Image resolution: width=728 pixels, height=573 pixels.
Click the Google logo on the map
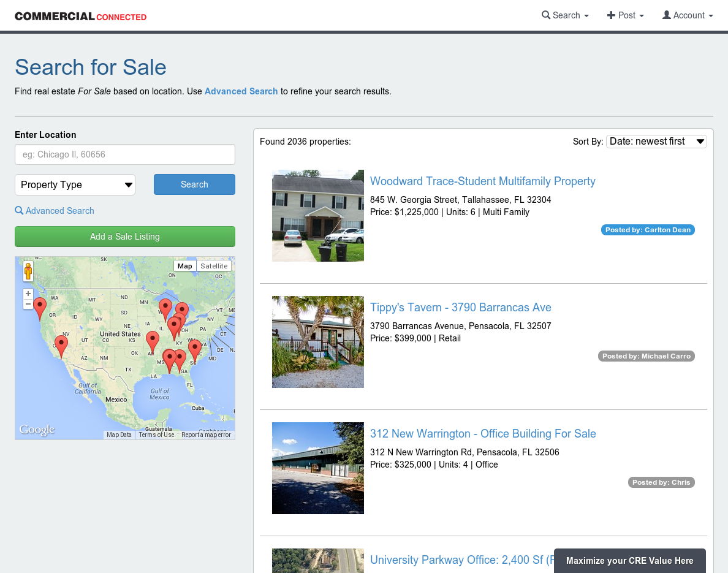(37, 430)
